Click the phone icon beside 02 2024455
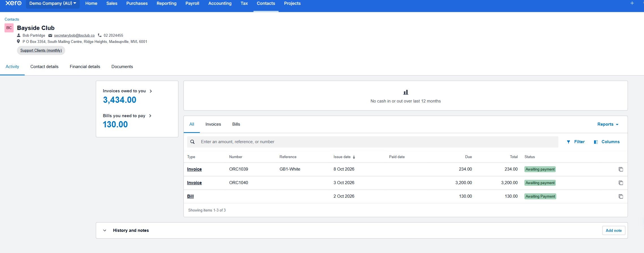Image resolution: width=644 pixels, height=253 pixels. (x=100, y=35)
